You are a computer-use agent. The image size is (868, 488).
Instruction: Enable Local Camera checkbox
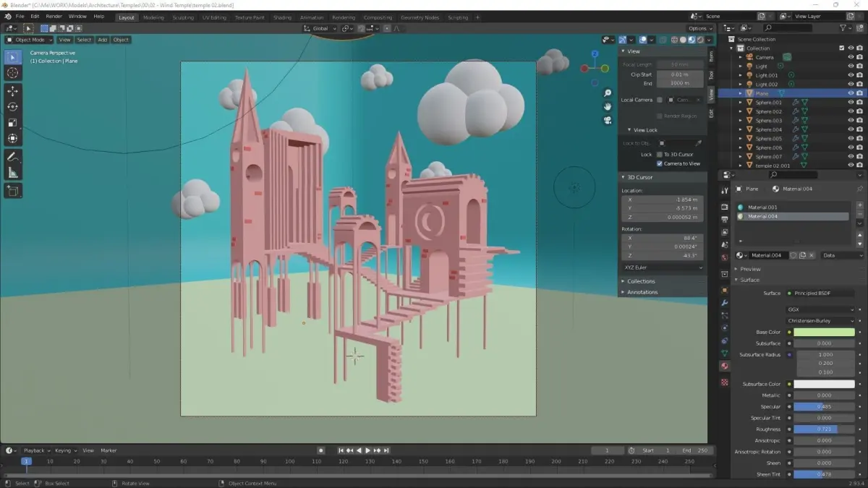(660, 100)
